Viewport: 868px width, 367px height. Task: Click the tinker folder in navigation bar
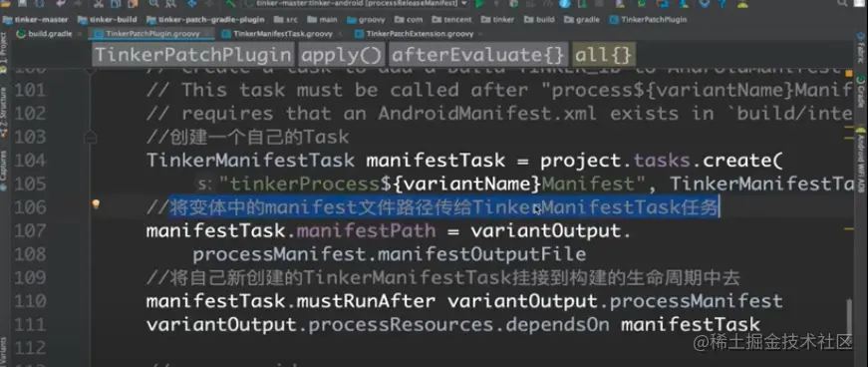497,19
